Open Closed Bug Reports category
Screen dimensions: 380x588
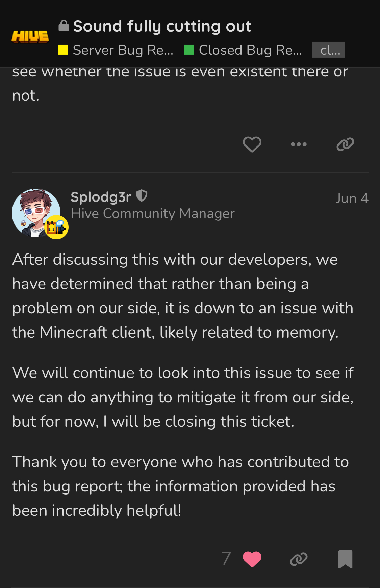[250, 50]
